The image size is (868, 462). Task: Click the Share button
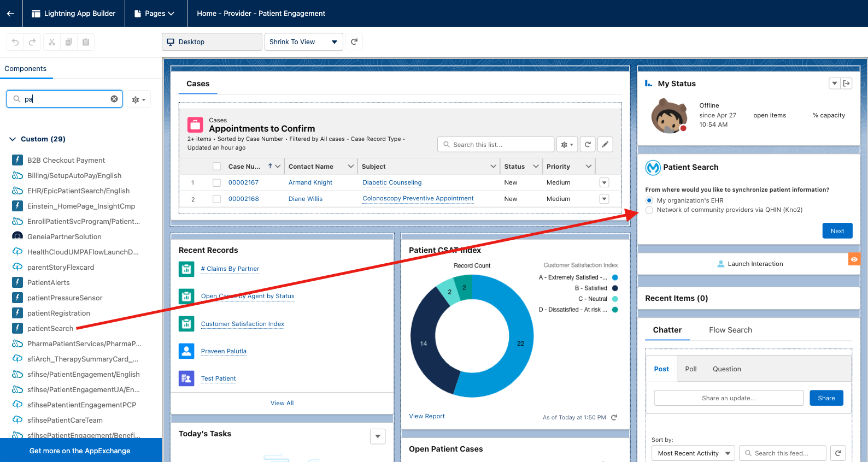[x=826, y=398]
